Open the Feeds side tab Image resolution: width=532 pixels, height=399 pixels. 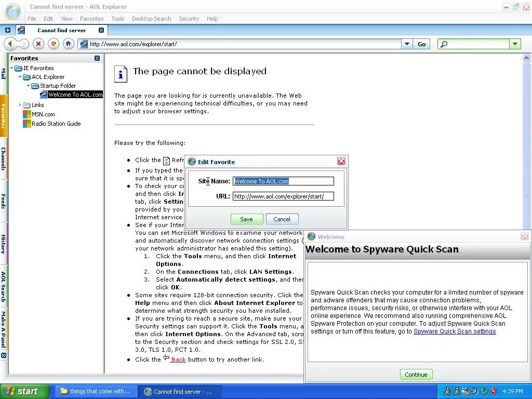3,201
